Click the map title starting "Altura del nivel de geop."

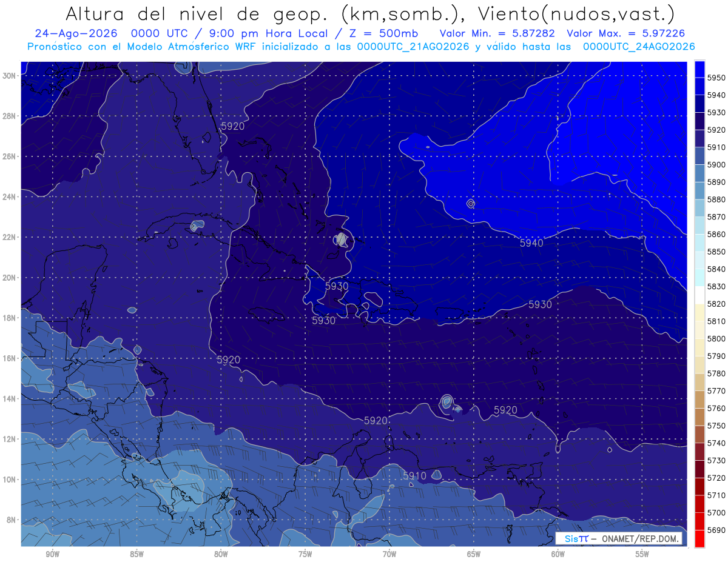click(x=370, y=13)
